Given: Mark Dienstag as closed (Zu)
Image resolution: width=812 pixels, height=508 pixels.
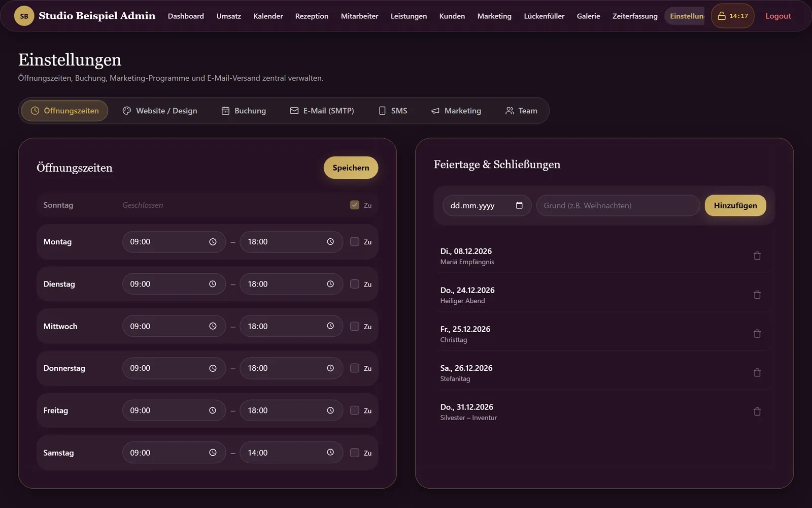Looking at the screenshot, I should coord(354,284).
